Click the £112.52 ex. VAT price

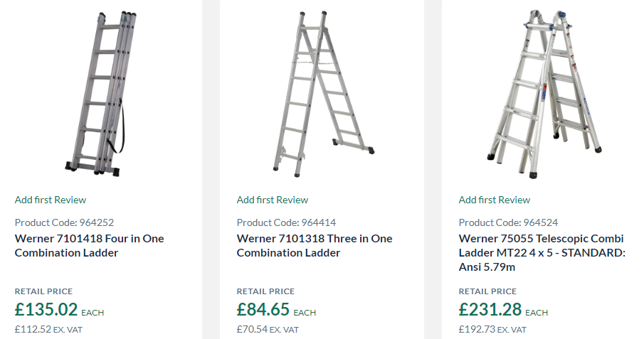(x=48, y=329)
